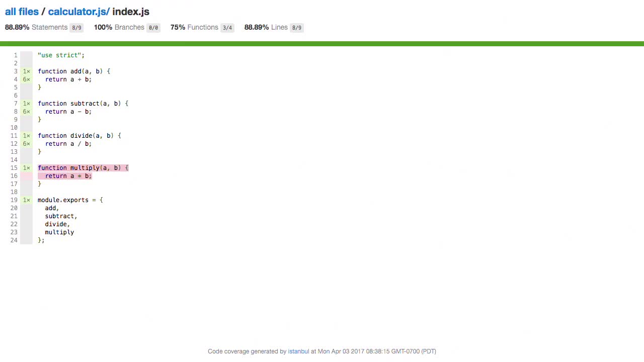Click the green coverage bar above the code
Screen dimensions: 644x362
pyautogui.click(x=322, y=44)
